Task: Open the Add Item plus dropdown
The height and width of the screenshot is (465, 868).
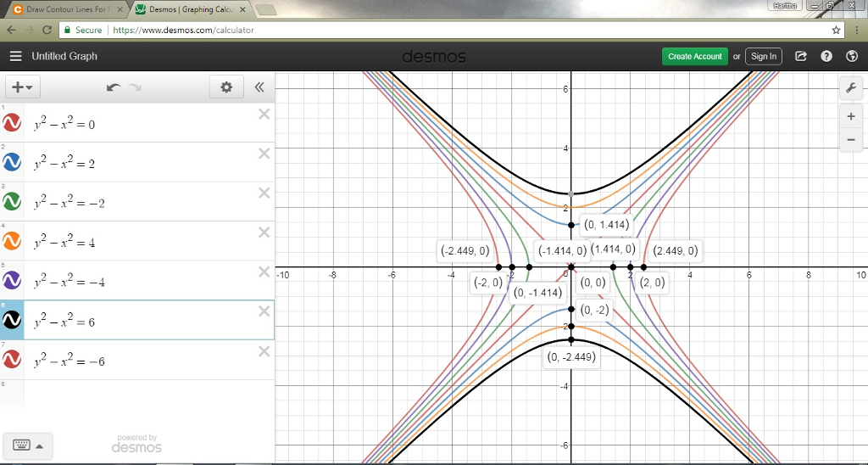Action: click(x=22, y=87)
